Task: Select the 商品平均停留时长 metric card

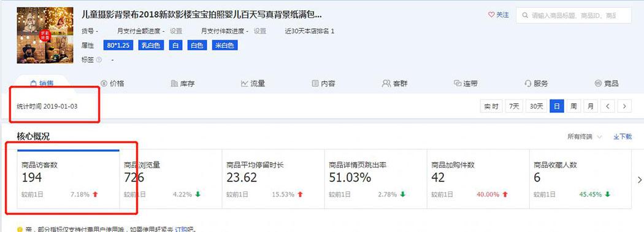Action: [x=273, y=179]
